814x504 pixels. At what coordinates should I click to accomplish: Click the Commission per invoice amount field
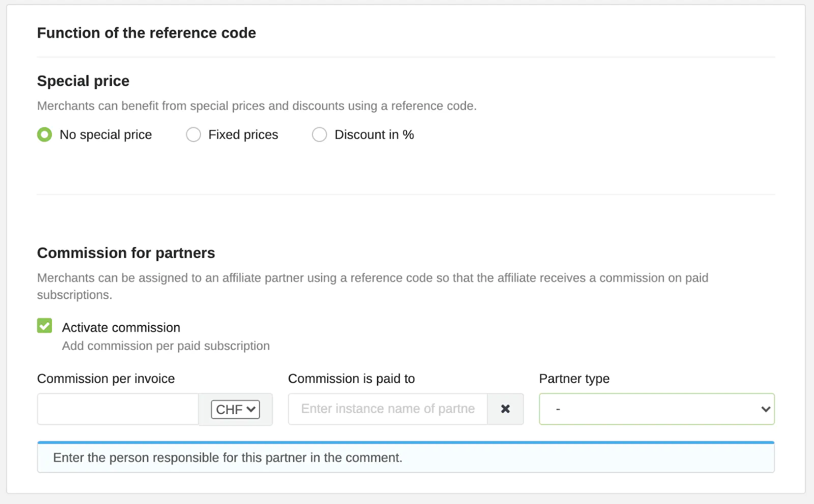coord(118,409)
